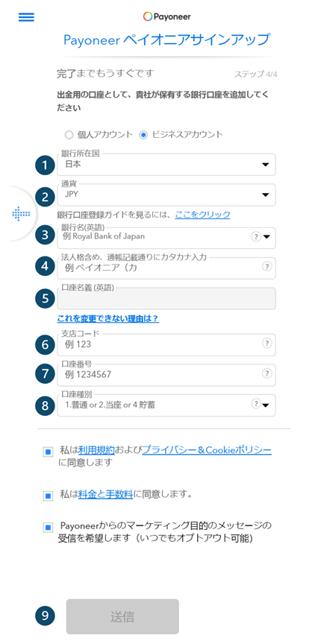Viewport: 312px width, 644px height.
Task: Click help icon for 銀行名(英語) field
Action: 256,236
